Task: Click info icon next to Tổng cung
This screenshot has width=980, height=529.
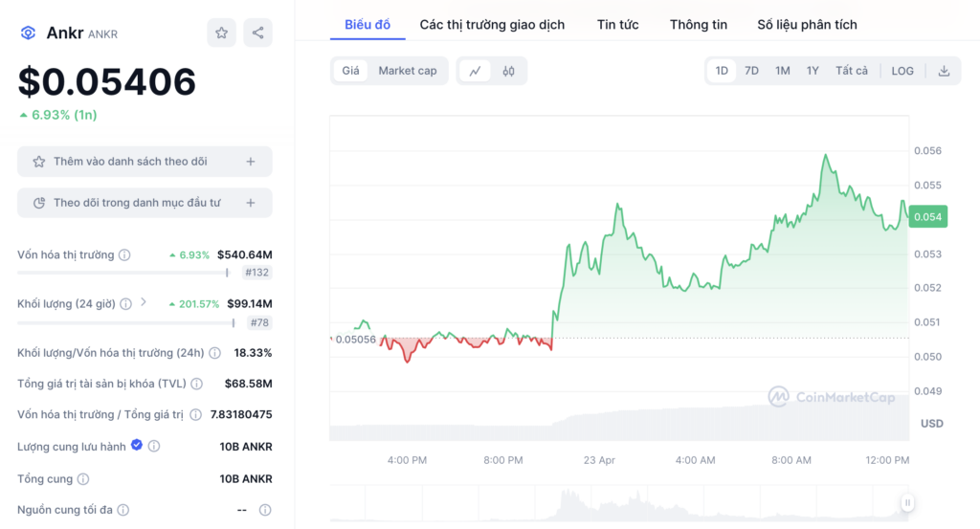Action: (83, 479)
